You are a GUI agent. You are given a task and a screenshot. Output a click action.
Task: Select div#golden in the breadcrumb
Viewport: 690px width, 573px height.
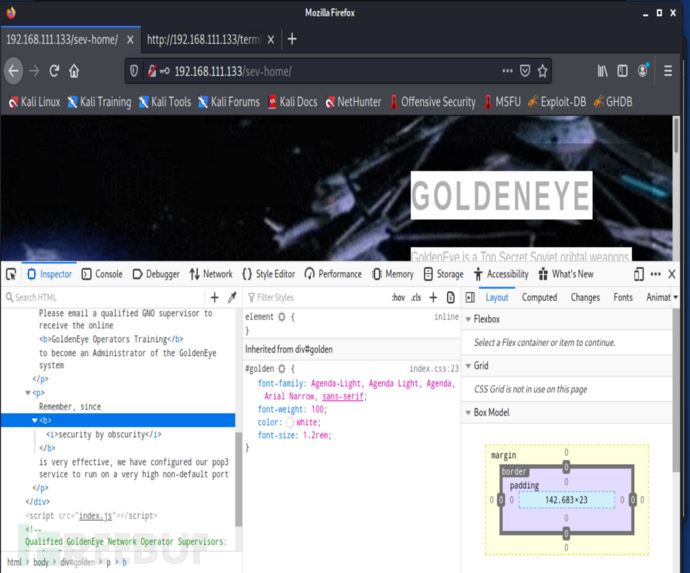coord(77,562)
